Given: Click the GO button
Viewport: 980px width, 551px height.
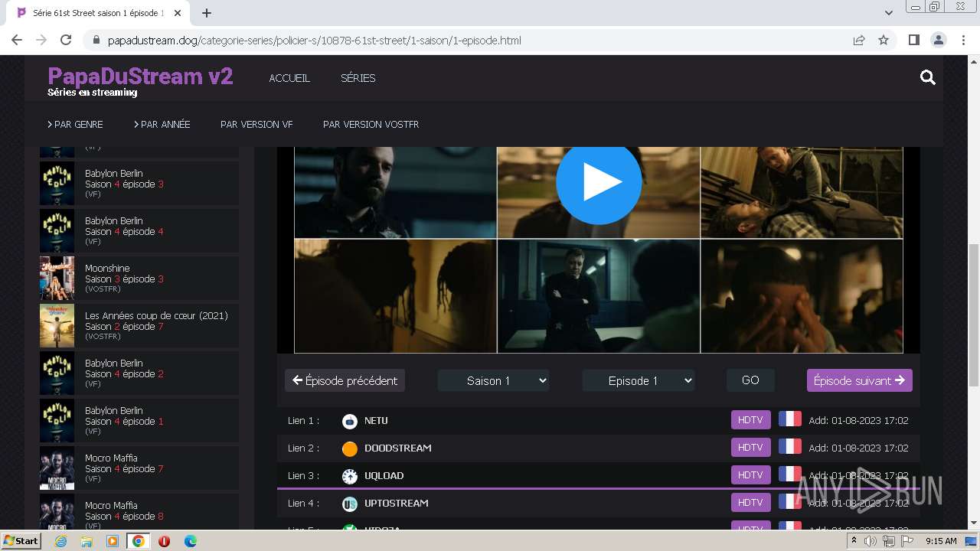Looking at the screenshot, I should coord(750,380).
